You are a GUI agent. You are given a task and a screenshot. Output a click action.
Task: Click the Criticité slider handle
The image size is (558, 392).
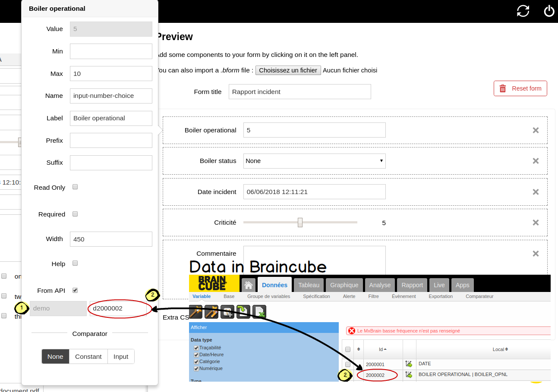[x=300, y=223]
